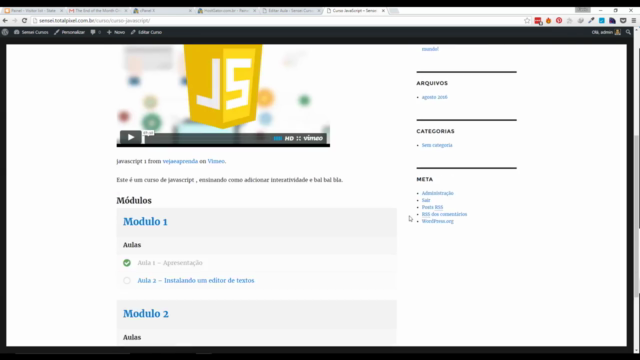Bookmark this page with the star icon
This screenshot has height=360, width=640.
[527, 20]
